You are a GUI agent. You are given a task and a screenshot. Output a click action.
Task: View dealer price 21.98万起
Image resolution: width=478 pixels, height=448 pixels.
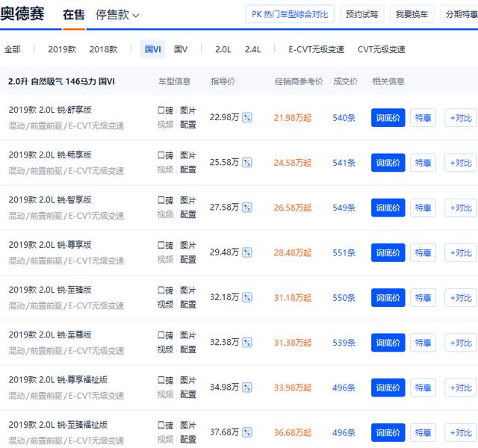click(x=292, y=118)
